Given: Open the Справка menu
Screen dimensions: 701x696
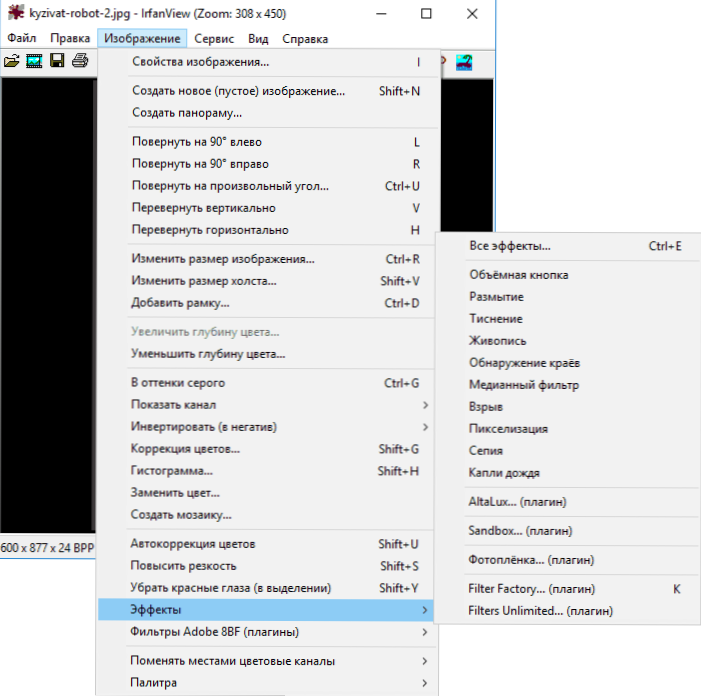Looking at the screenshot, I should pyautogui.click(x=305, y=39).
